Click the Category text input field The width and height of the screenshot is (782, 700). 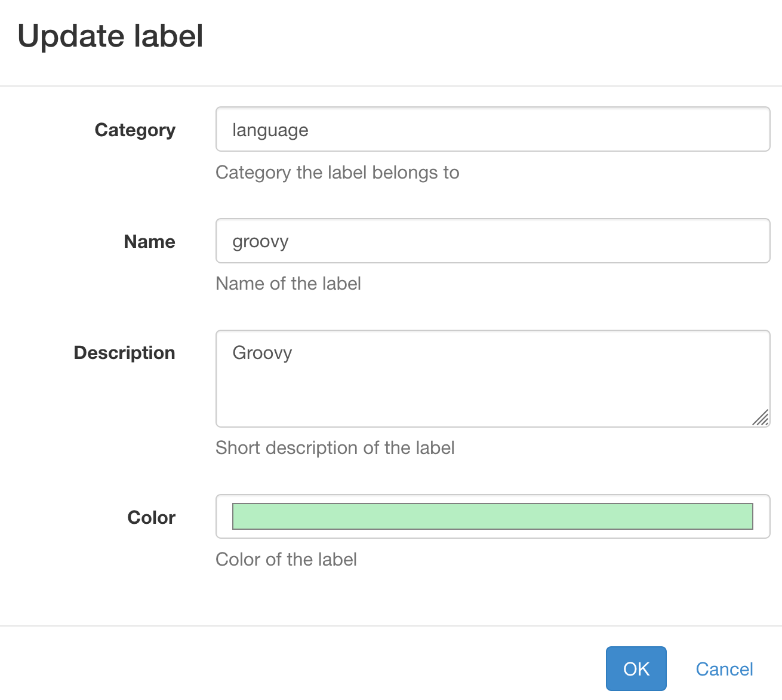492,130
